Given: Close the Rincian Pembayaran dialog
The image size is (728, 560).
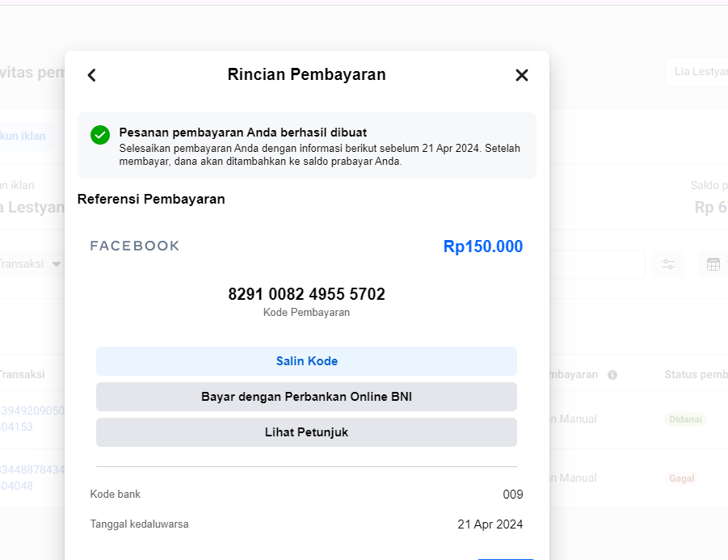Looking at the screenshot, I should tap(522, 75).
